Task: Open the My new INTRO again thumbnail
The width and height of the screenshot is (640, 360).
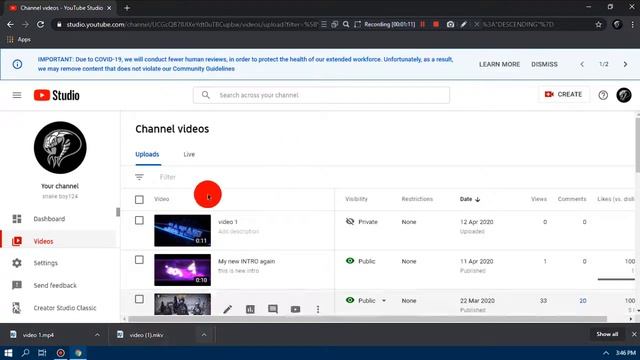Action: tap(182, 270)
